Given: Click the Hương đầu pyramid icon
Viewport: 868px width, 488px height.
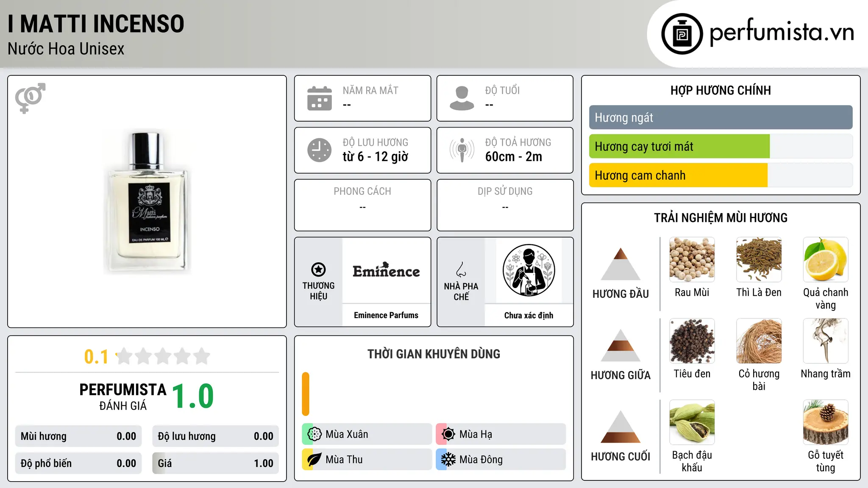Looking at the screenshot, I should click(620, 264).
